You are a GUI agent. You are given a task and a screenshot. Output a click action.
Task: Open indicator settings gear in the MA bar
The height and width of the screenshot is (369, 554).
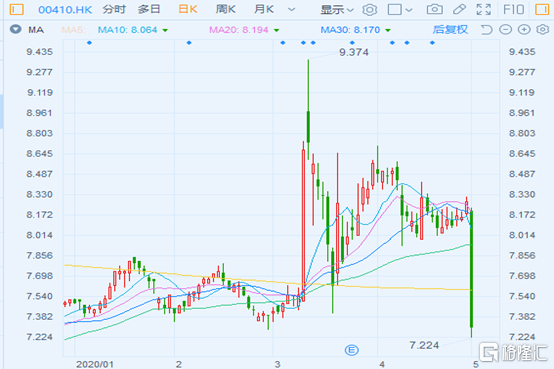pos(542,30)
